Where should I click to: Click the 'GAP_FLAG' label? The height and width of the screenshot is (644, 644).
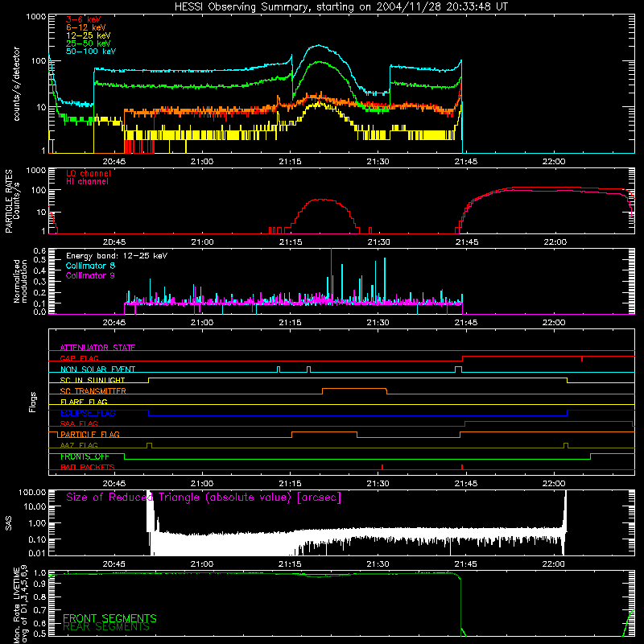coord(79,358)
